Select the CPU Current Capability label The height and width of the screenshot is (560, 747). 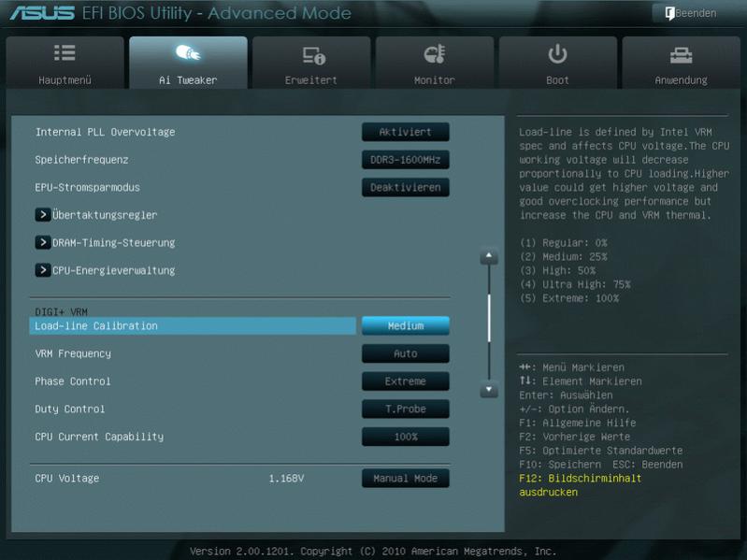click(x=99, y=437)
